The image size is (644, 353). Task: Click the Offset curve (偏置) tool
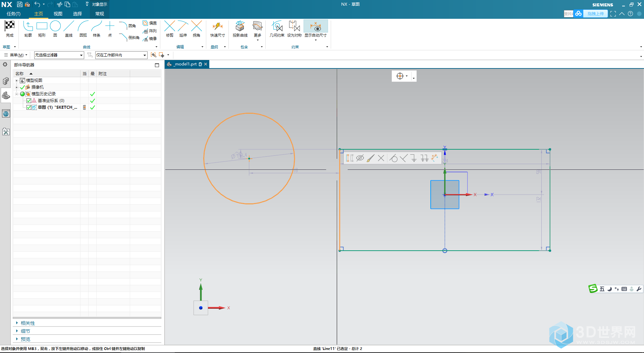[150, 23]
